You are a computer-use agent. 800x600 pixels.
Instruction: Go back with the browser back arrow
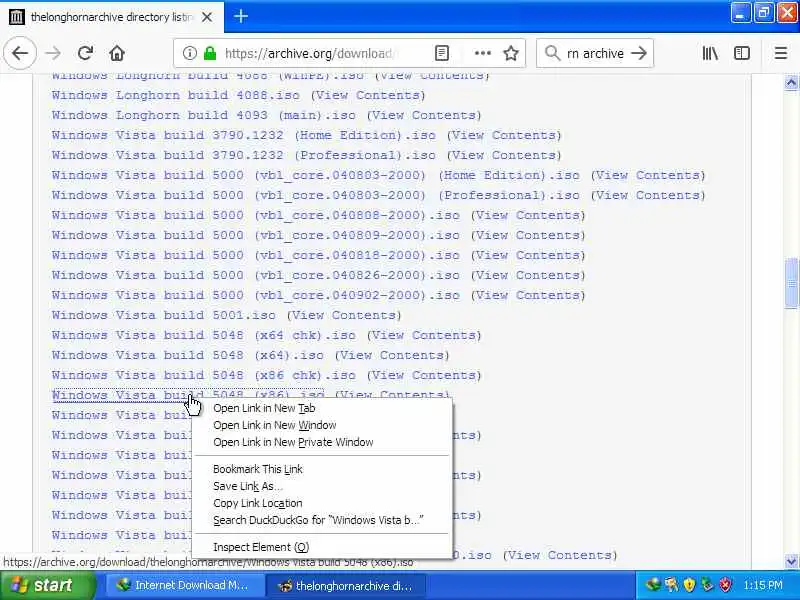coord(20,53)
